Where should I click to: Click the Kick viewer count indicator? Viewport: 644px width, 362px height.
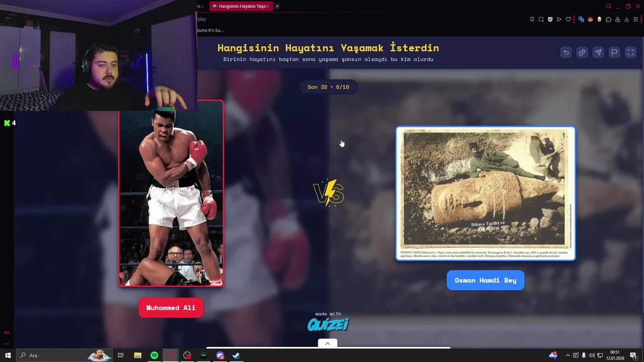click(x=10, y=123)
